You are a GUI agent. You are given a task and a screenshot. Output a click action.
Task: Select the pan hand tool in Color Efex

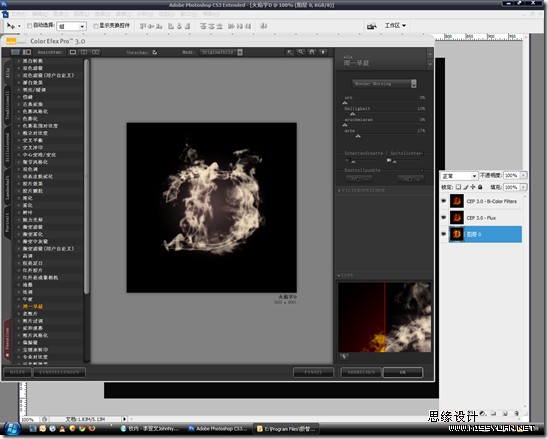[x=312, y=52]
